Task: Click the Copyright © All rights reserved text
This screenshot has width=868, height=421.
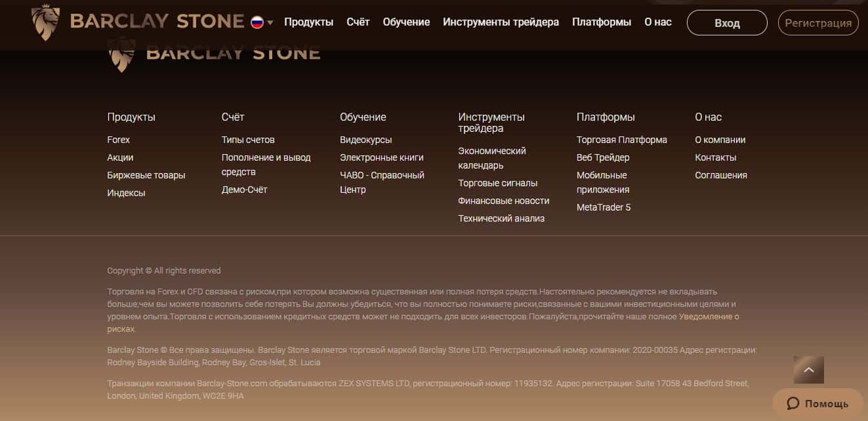Action: click(164, 271)
